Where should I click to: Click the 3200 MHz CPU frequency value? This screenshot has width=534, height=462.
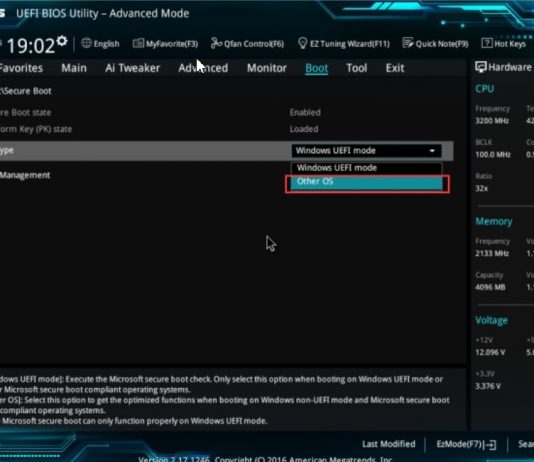point(492,121)
